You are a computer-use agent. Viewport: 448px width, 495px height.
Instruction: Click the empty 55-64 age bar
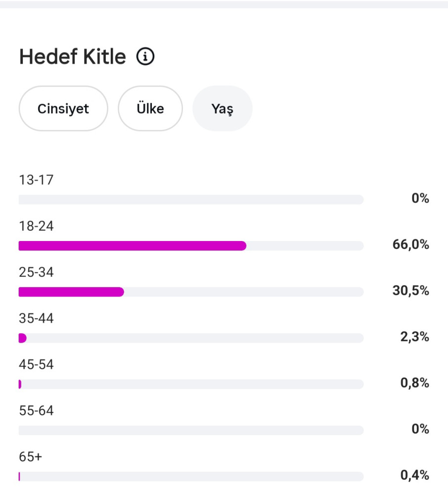tap(191, 430)
